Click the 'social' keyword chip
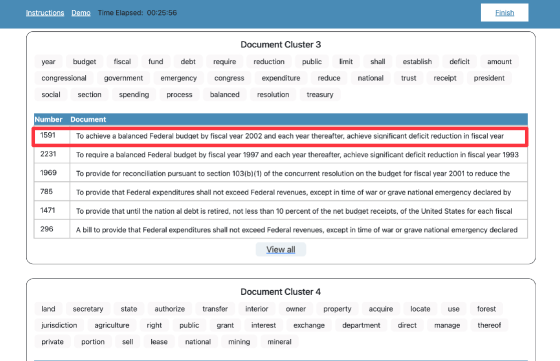Image resolution: width=560 pixels, height=361 pixels. click(51, 94)
